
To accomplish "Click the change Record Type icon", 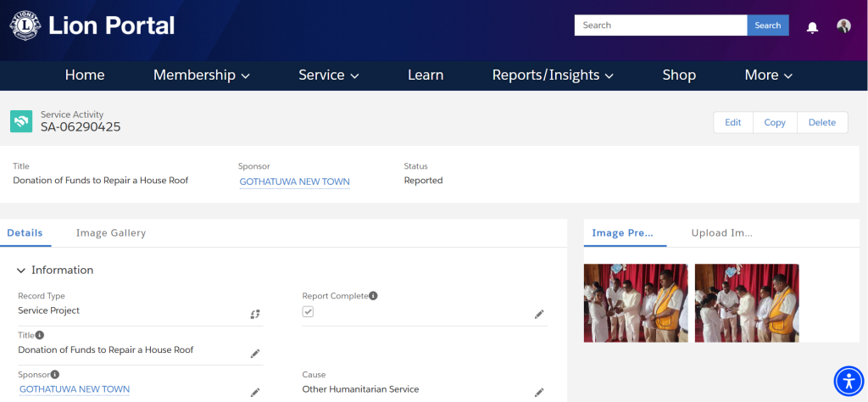I will pos(254,314).
